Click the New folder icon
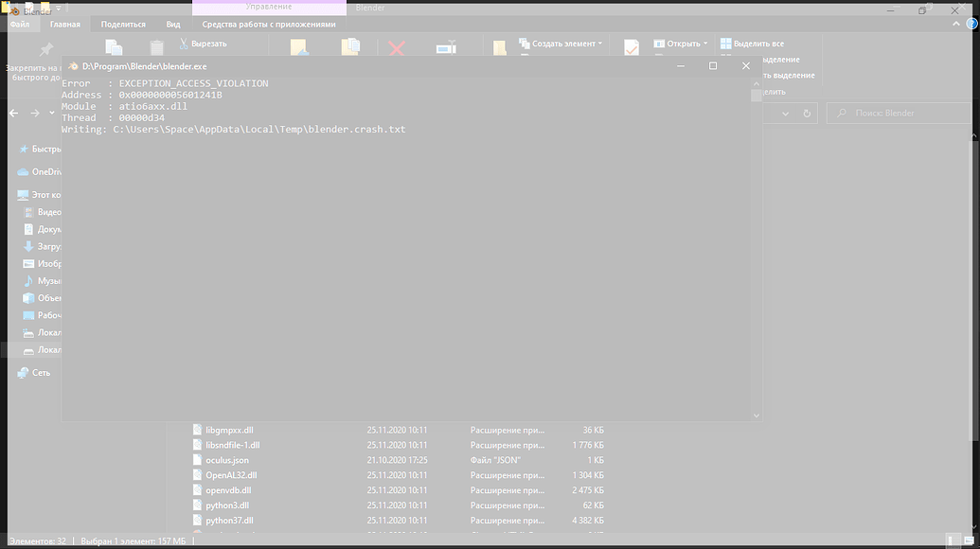The width and height of the screenshot is (980, 549). point(499,48)
